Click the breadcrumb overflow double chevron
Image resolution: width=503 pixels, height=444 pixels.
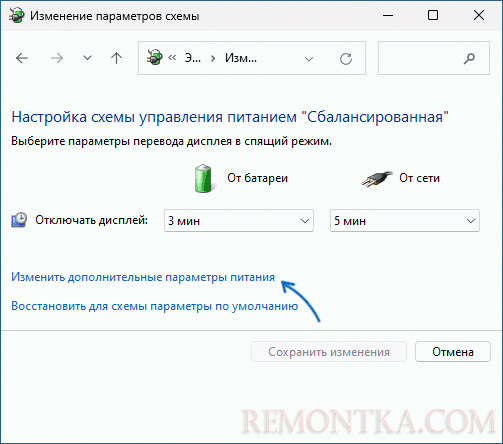[x=172, y=58]
